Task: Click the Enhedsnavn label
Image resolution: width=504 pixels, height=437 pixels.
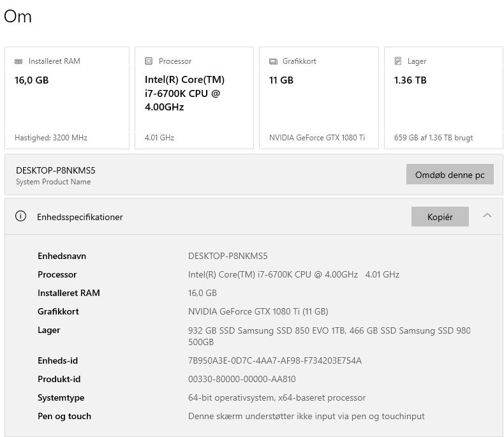Action: tap(62, 256)
